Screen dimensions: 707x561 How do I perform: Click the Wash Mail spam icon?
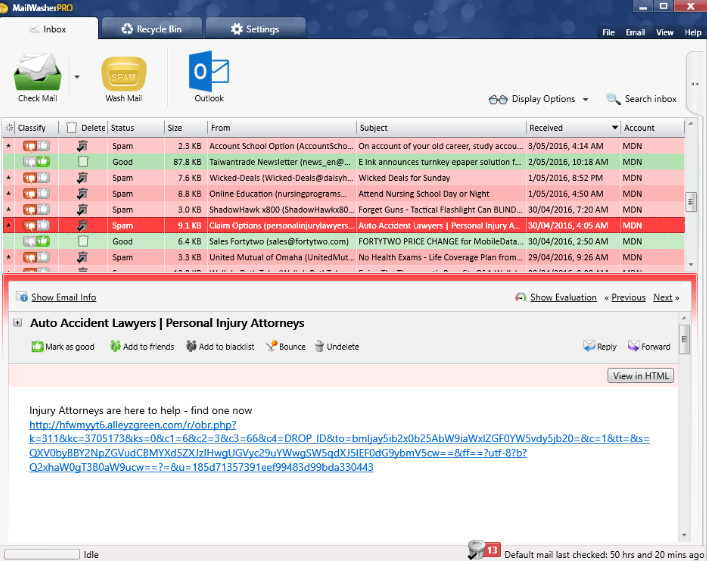[124, 74]
